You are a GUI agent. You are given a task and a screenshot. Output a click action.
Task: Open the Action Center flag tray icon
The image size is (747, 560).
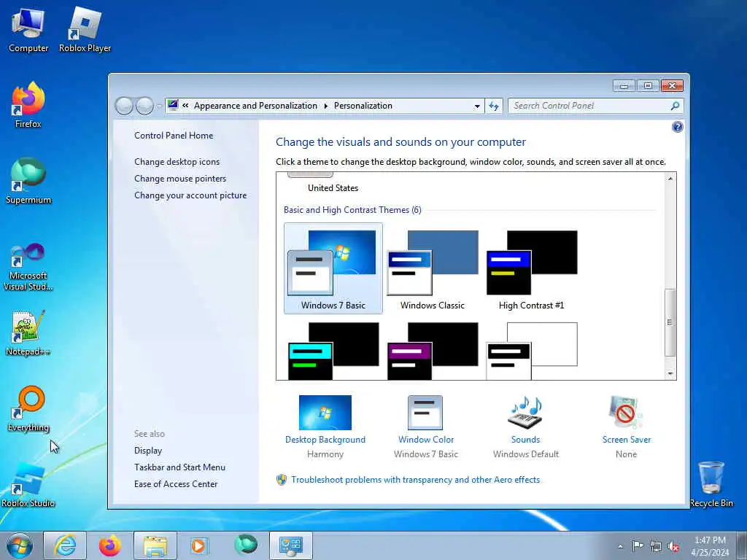[638, 545]
